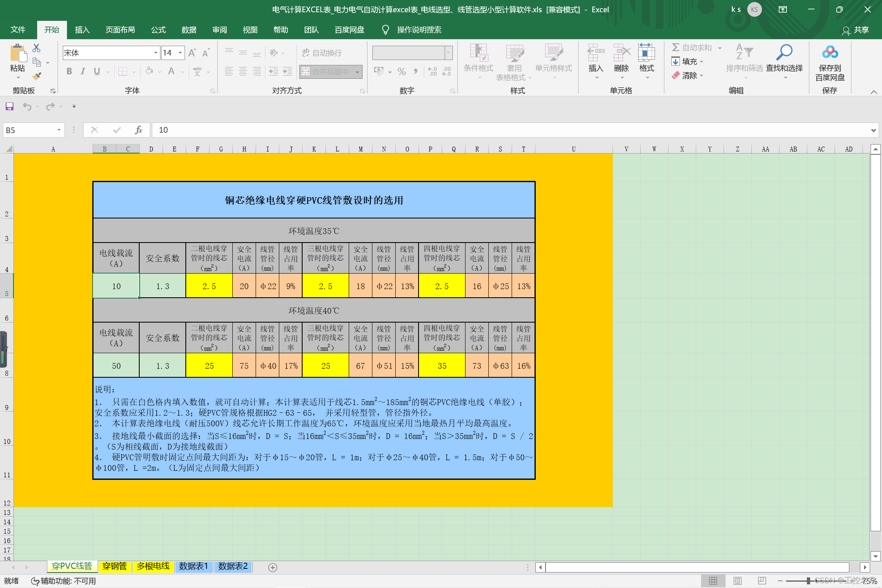Click the Increase Font Size icon
Screen dimensions: 882x588
(192, 53)
